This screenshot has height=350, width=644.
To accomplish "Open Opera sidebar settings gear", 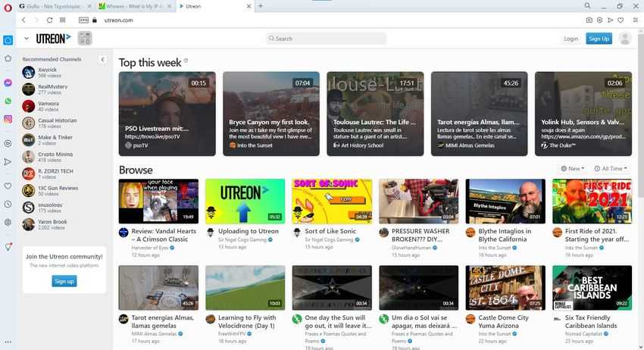I will [8, 222].
